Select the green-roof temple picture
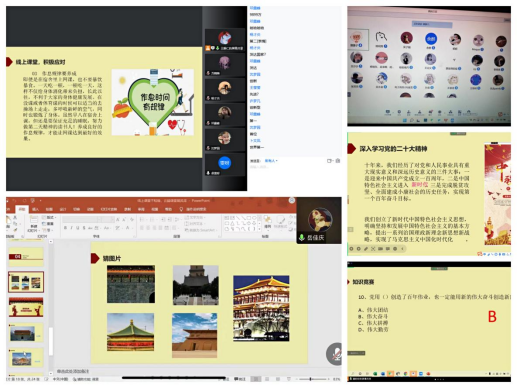The width and height of the screenshot is (518, 388). pos(130,332)
